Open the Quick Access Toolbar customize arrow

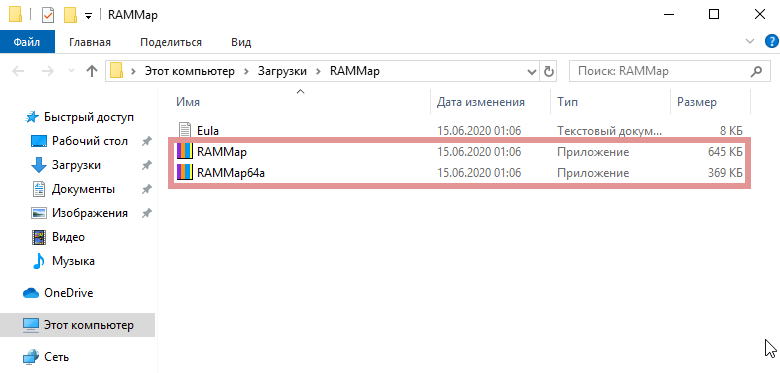pyautogui.click(x=88, y=16)
